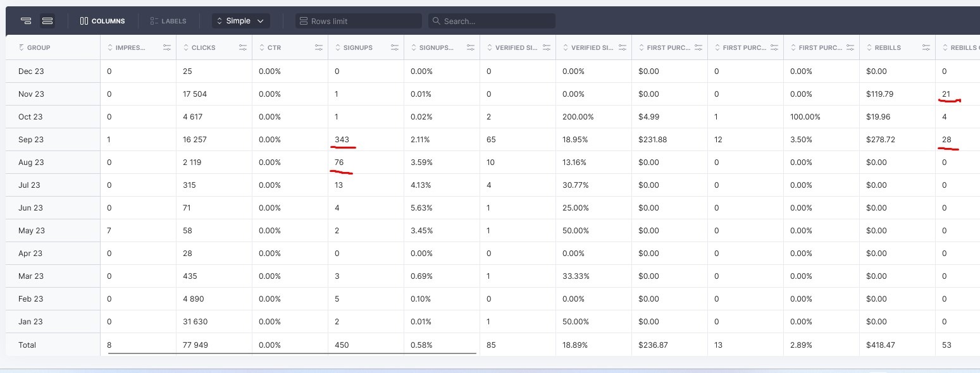Sort the REBILLS dollar column arrows
The image size is (980, 373).
[x=869, y=47]
